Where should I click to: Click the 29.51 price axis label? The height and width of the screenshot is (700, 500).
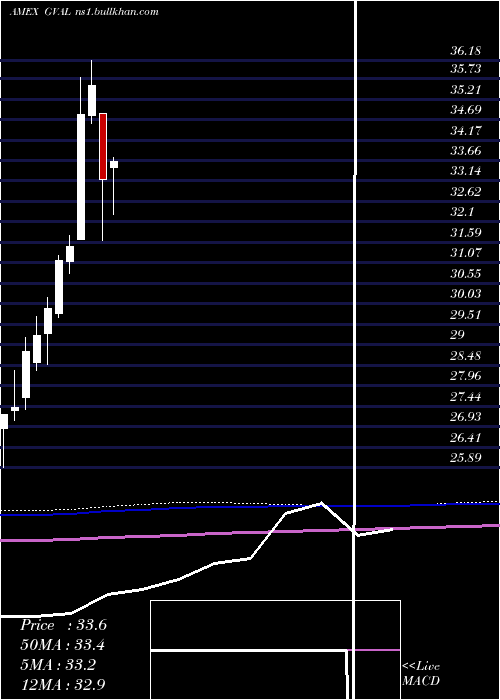tap(465, 315)
